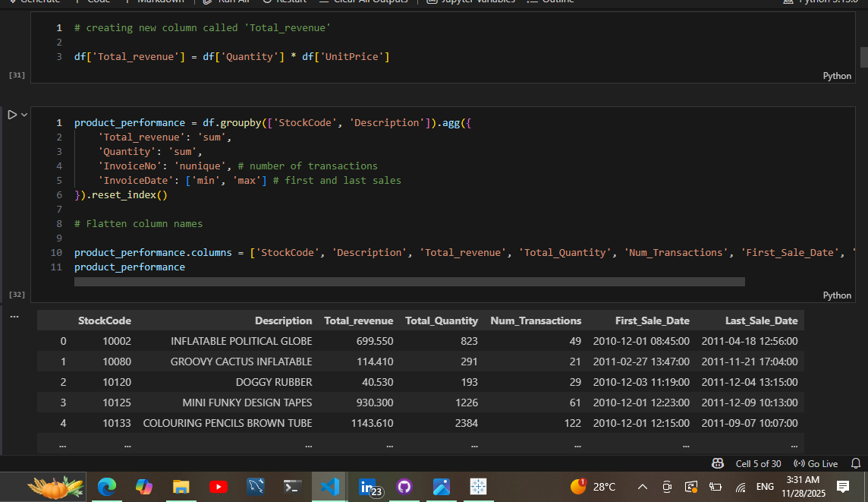868x502 pixels.
Task: Run the product_performance cell with the play button
Action: click(x=11, y=114)
